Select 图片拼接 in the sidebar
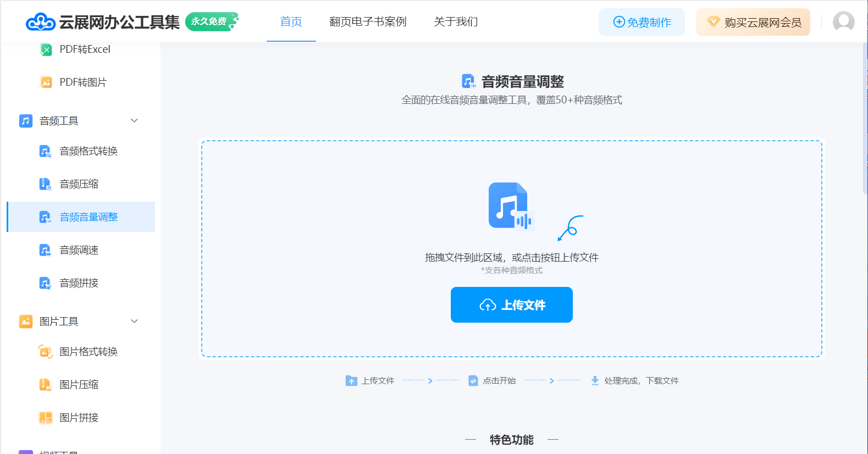Image resolution: width=868 pixels, height=454 pixels. pyautogui.click(x=81, y=418)
